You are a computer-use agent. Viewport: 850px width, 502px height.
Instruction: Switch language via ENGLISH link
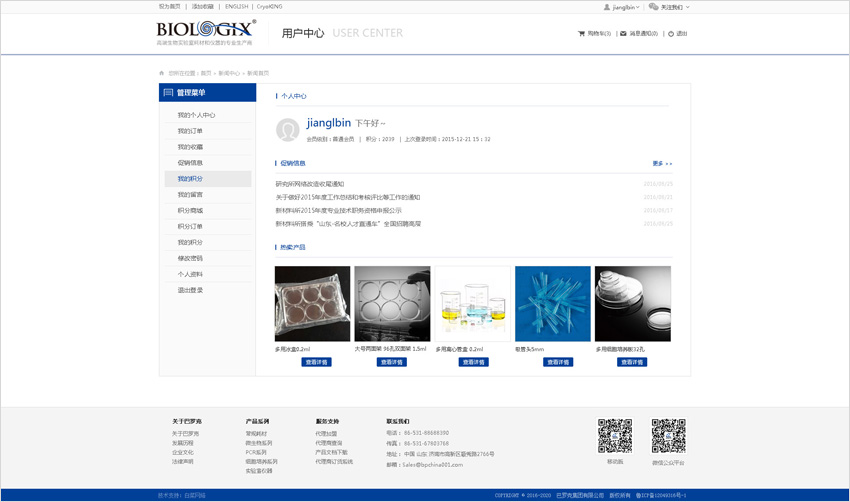point(236,6)
